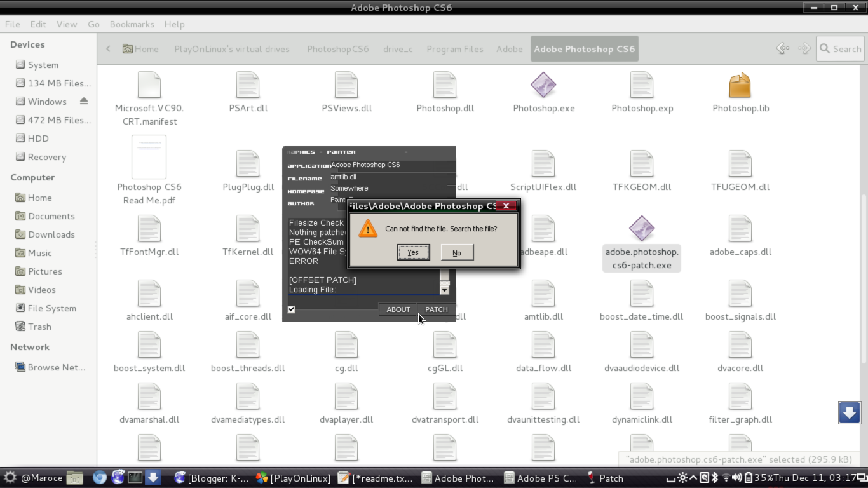Image resolution: width=868 pixels, height=488 pixels.
Task: Switch to the Blogger taskbar window
Action: 212,478
